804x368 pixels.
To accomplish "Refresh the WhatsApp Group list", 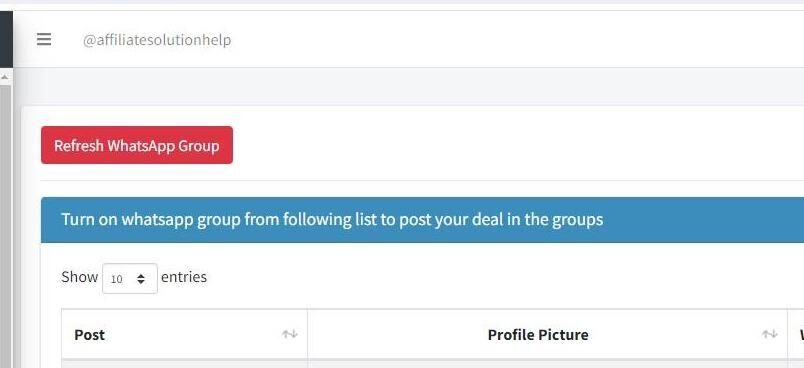I will point(137,146).
